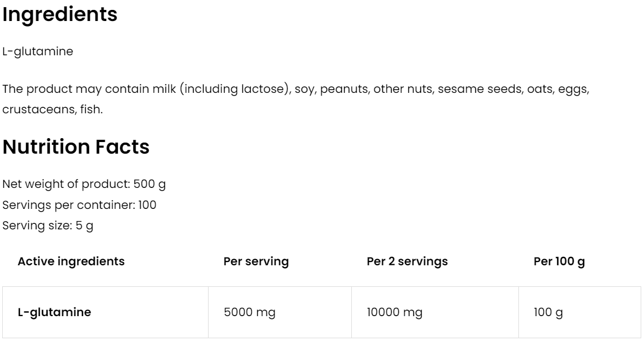
Task: Click the Per serving column header
Action: pyautogui.click(x=256, y=261)
